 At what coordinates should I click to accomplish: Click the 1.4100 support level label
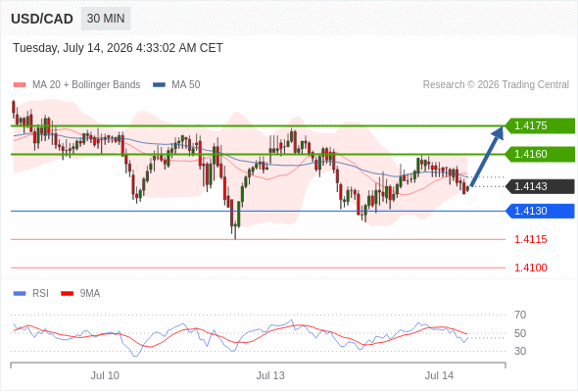pos(531,268)
